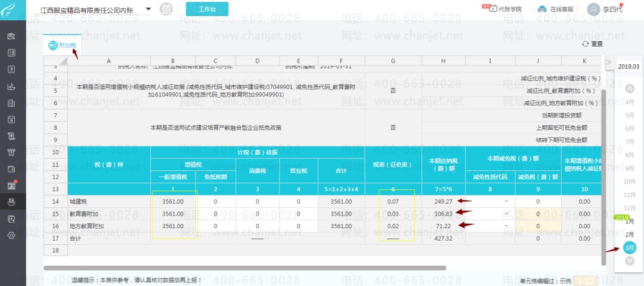
Task: Click tax rate cell 0.03
Action: point(393,214)
